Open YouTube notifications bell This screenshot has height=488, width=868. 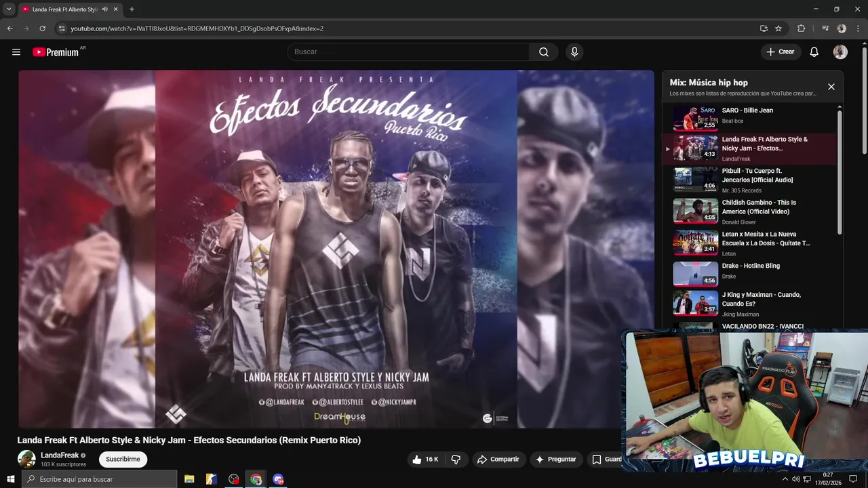pos(814,52)
